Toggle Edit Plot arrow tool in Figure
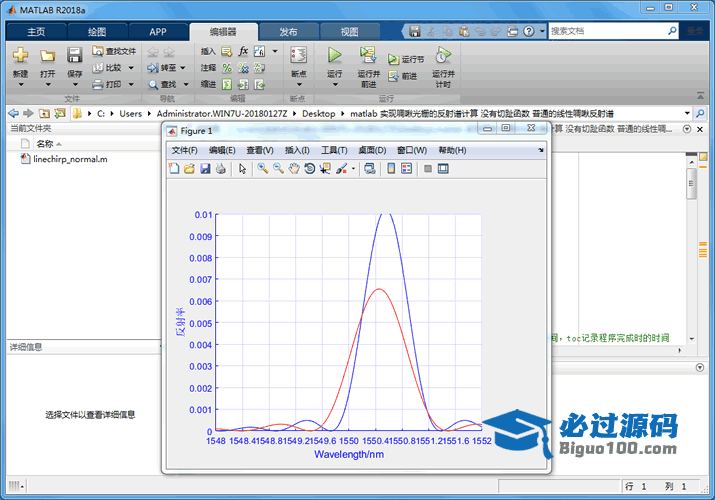The image size is (715, 500). [242, 169]
